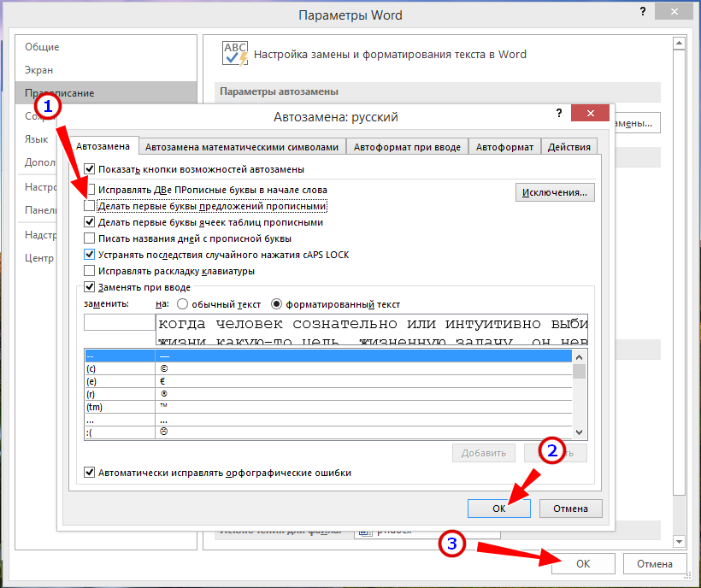Click the ABC autocorrect settings icon

coord(233,53)
